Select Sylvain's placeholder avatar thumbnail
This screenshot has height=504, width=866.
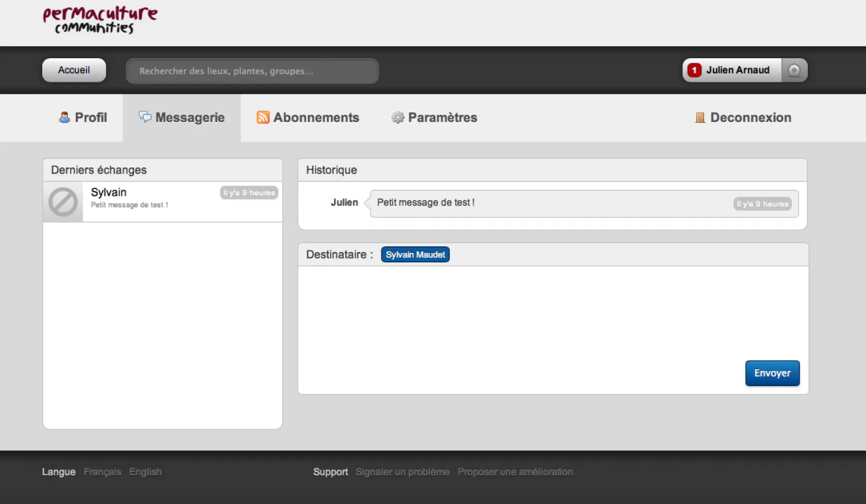[63, 201]
